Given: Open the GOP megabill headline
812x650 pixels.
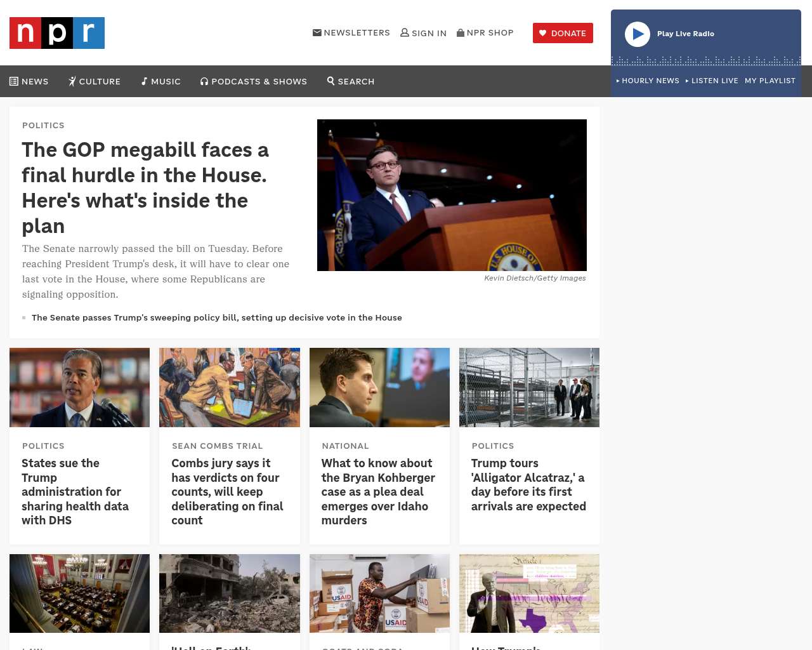Looking at the screenshot, I should pos(146,188).
